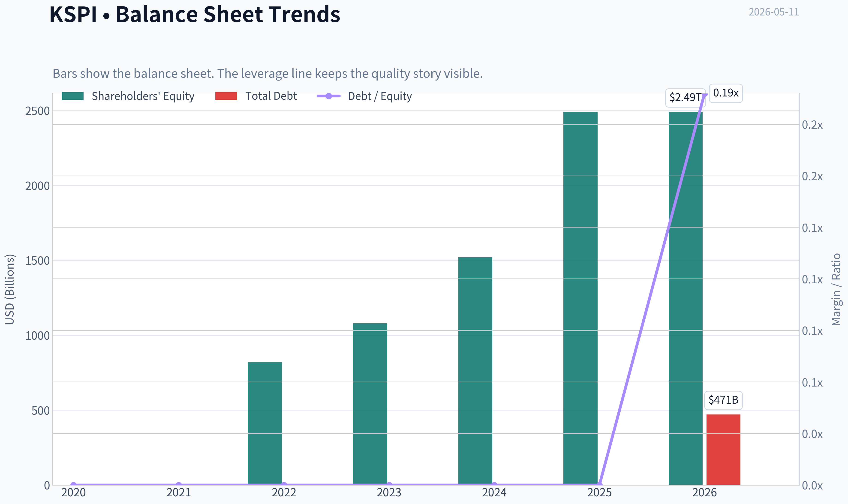The width and height of the screenshot is (848, 504).
Task: Click the 1500 y-axis tick label
Action: (37, 261)
